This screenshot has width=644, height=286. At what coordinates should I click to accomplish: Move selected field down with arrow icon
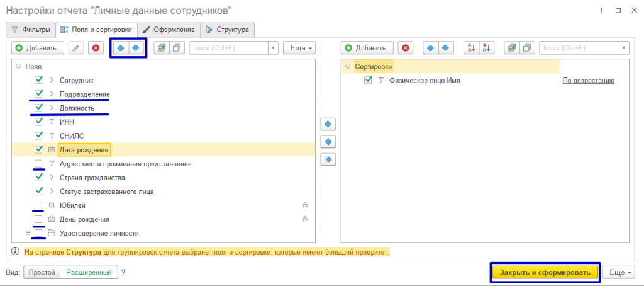(x=136, y=48)
